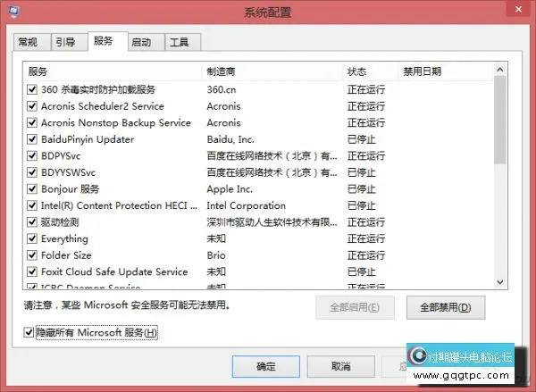
Task: Click the 取消 button
Action: pos(341,366)
